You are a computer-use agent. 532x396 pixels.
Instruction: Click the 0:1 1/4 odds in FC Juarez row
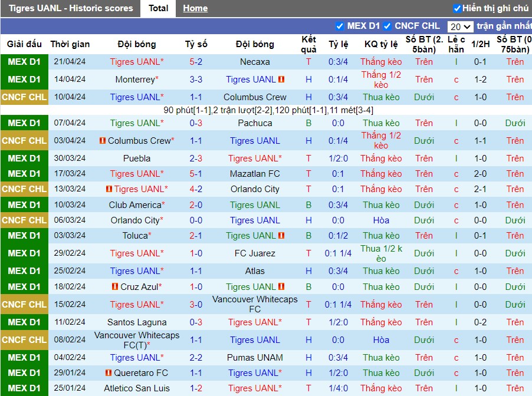[x=338, y=253]
